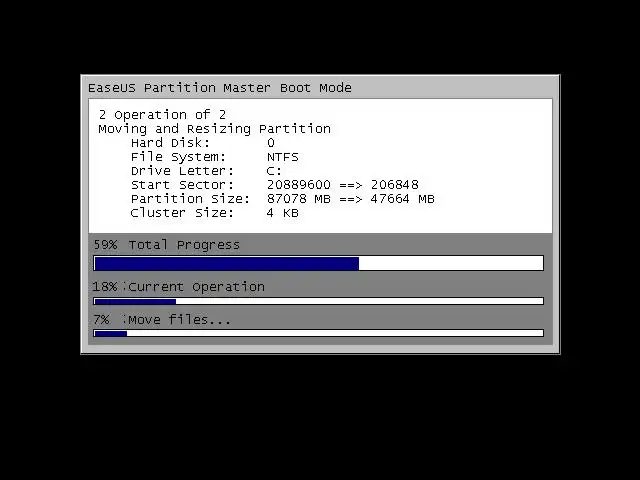Click the new start sector '206848'
The width and height of the screenshot is (640, 480).
tap(395, 185)
